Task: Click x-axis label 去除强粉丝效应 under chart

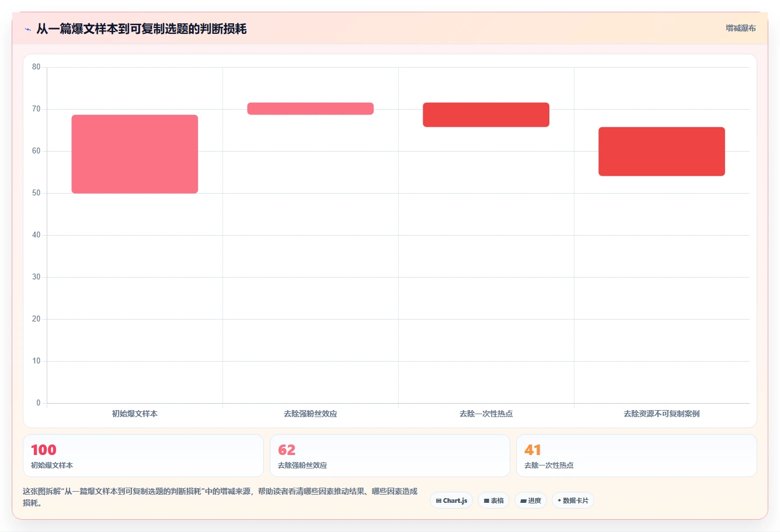Action: point(311,414)
